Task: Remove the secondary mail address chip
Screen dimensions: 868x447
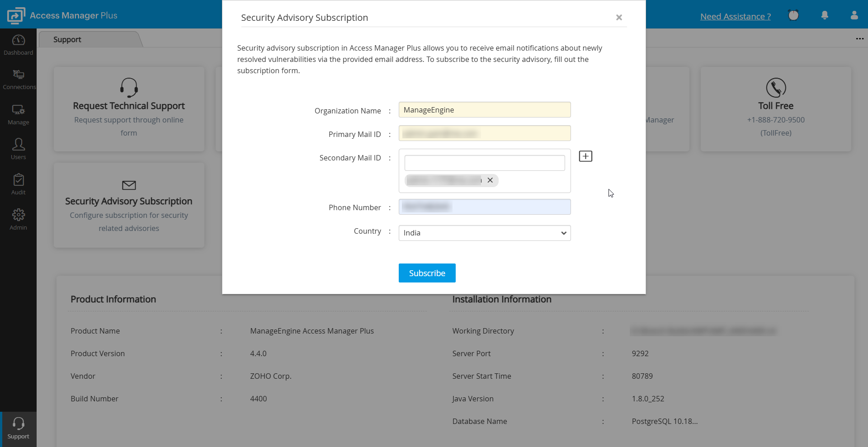Action: (490, 180)
